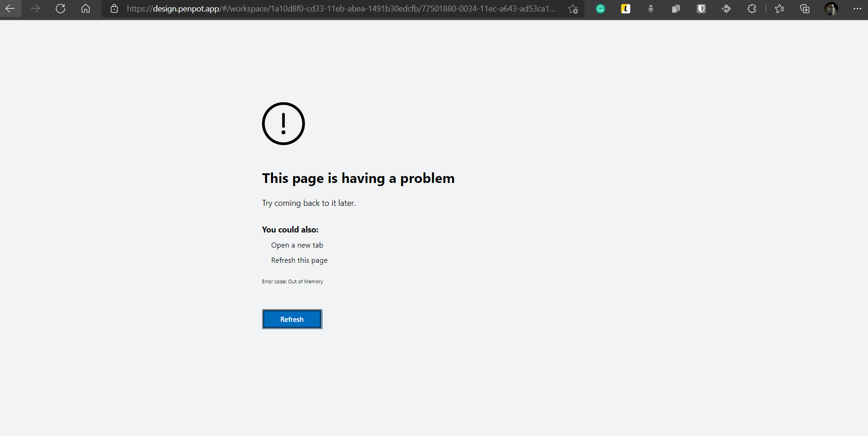Click the Loom extension icon

(x=625, y=9)
